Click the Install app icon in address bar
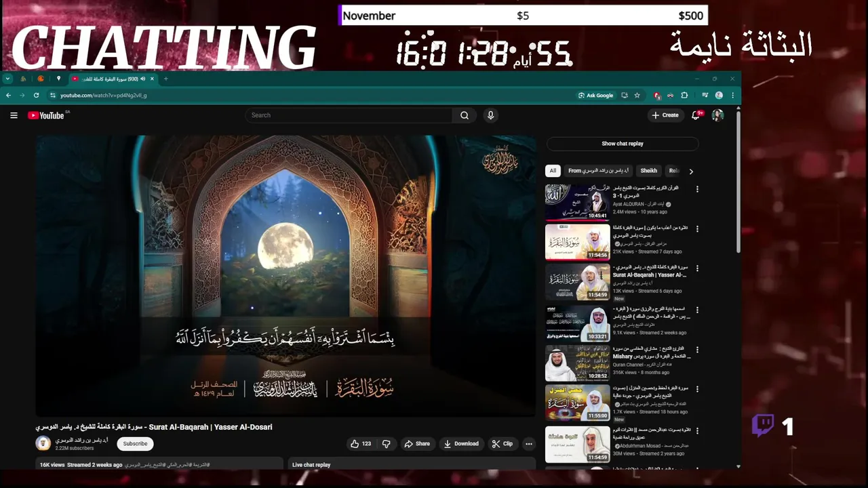 coord(625,96)
